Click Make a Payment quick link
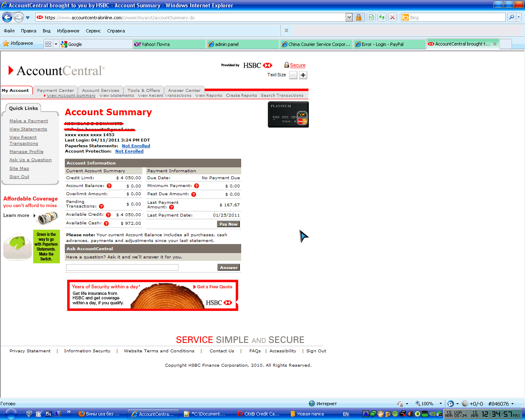Viewport: 525px width, 420px height. click(29, 121)
